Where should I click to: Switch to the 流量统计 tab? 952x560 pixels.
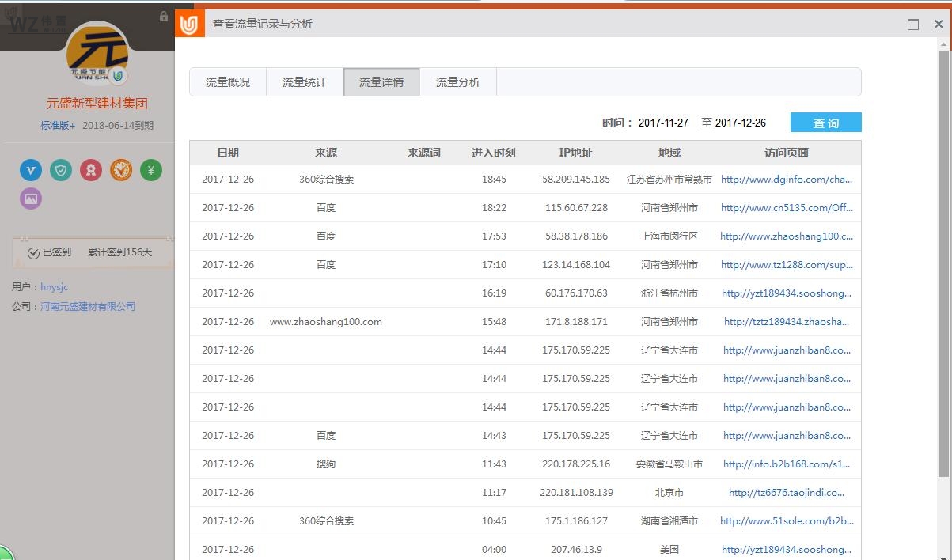305,82
